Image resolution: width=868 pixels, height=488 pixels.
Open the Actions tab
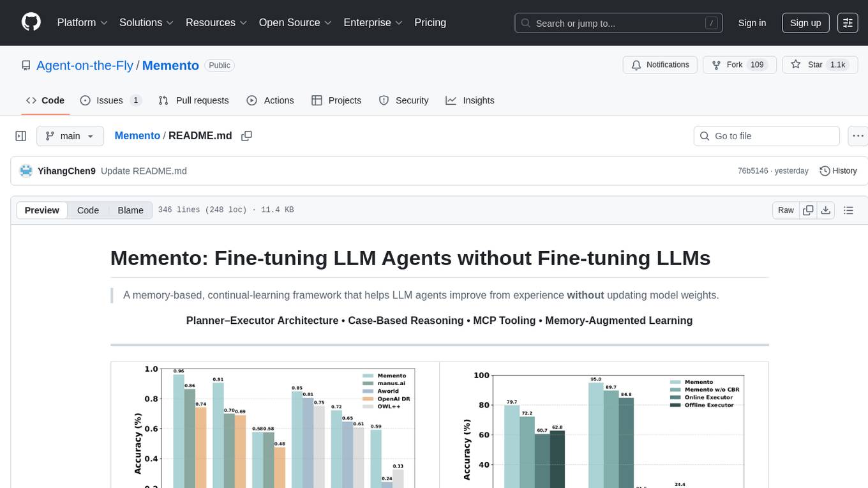click(270, 100)
